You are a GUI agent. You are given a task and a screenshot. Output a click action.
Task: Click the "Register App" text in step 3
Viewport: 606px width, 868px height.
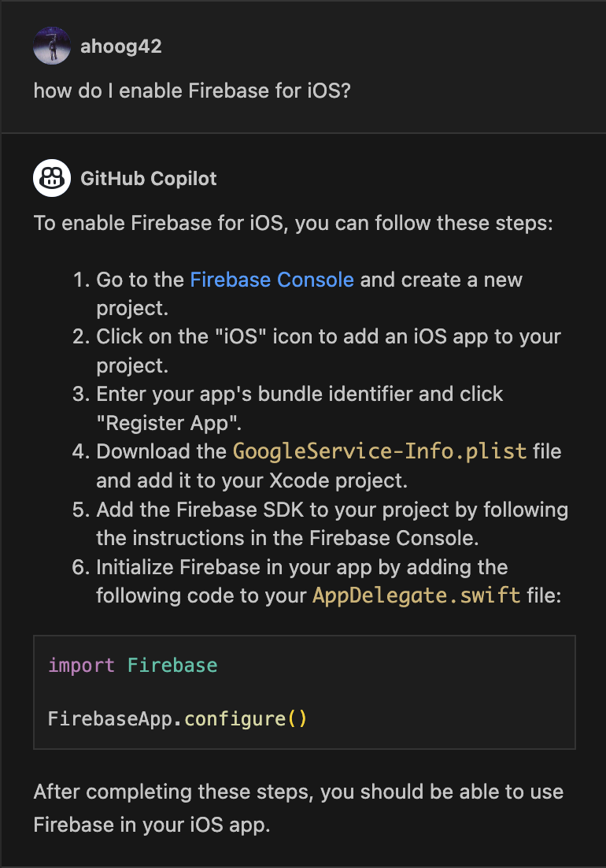(168, 423)
